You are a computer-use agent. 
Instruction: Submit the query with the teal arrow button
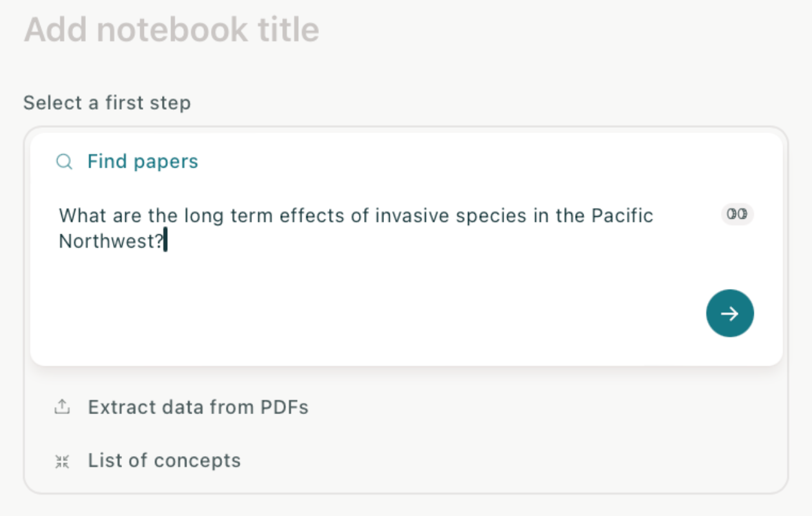tap(729, 313)
